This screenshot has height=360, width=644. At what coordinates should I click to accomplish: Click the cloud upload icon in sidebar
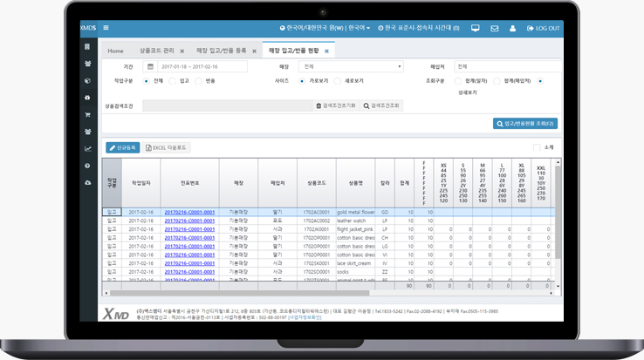[x=87, y=182]
